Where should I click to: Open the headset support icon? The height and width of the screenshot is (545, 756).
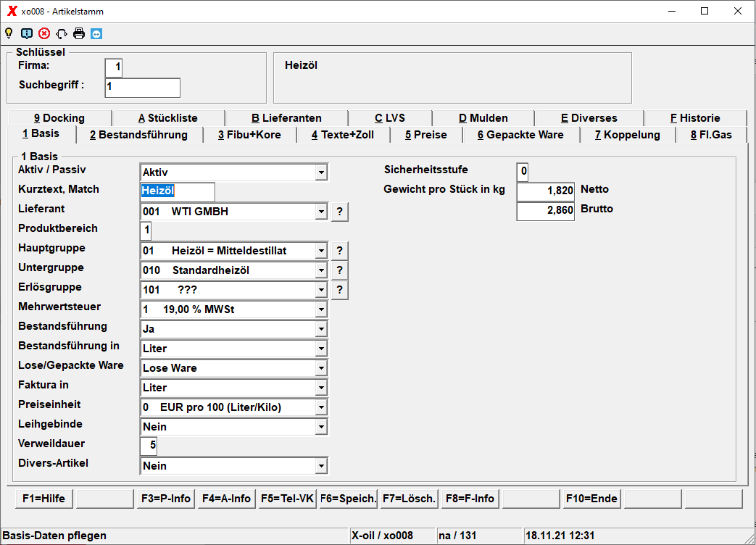point(62,34)
